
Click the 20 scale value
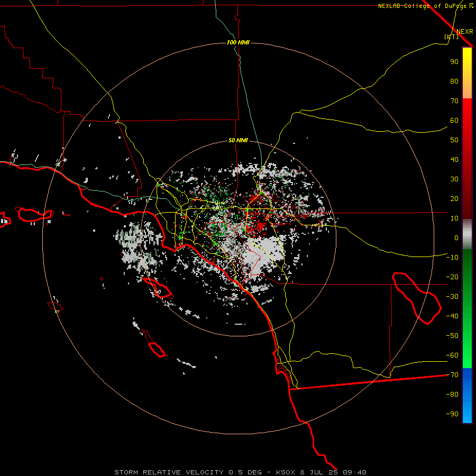454,198
